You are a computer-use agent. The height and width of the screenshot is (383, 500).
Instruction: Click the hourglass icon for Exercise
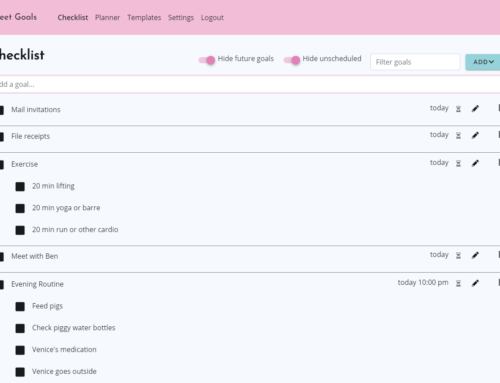pyautogui.click(x=458, y=163)
